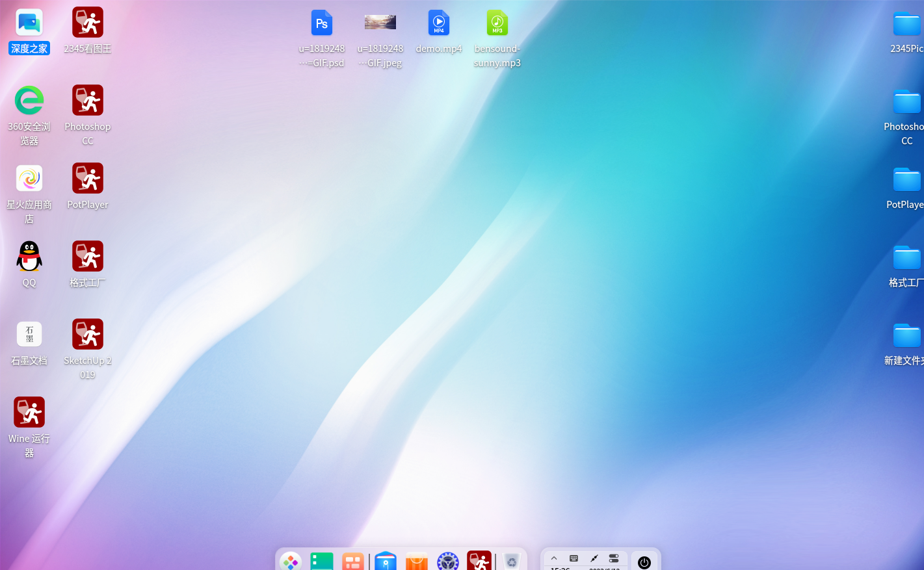Open the 2345看图王 shortcut
This screenshot has width=924, height=570.
[x=88, y=23]
